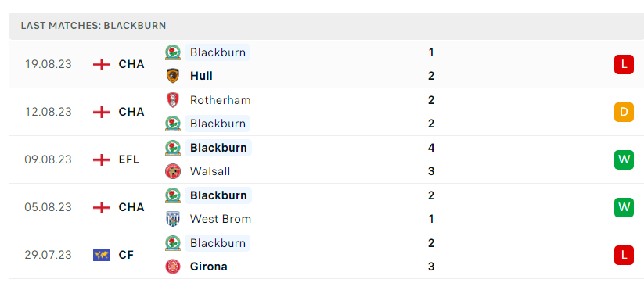Click the green W badge for Walsall match

(x=624, y=159)
